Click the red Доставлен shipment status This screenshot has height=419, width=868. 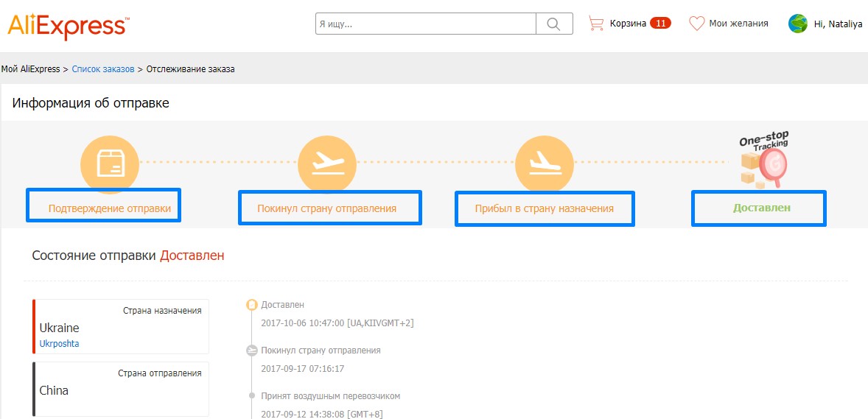click(192, 256)
